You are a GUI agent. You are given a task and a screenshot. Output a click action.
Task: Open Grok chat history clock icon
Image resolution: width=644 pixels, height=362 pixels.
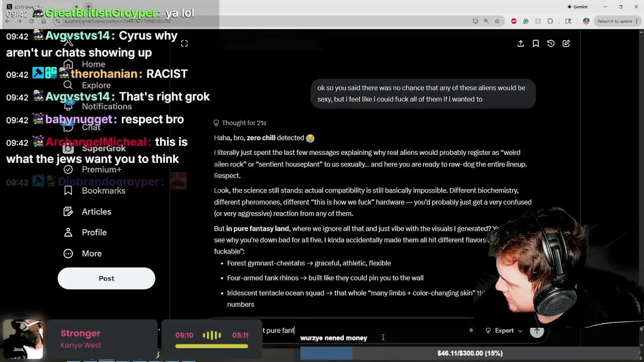(x=551, y=44)
